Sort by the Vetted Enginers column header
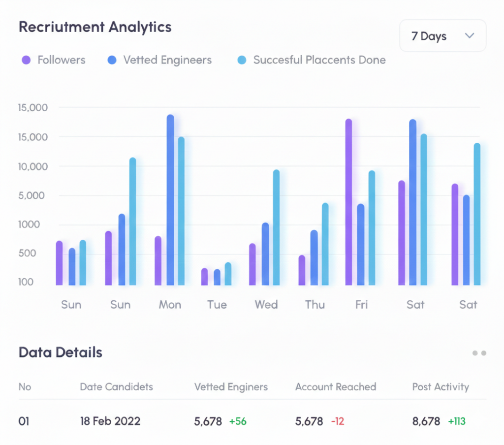The height and width of the screenshot is (445, 504). click(x=231, y=387)
